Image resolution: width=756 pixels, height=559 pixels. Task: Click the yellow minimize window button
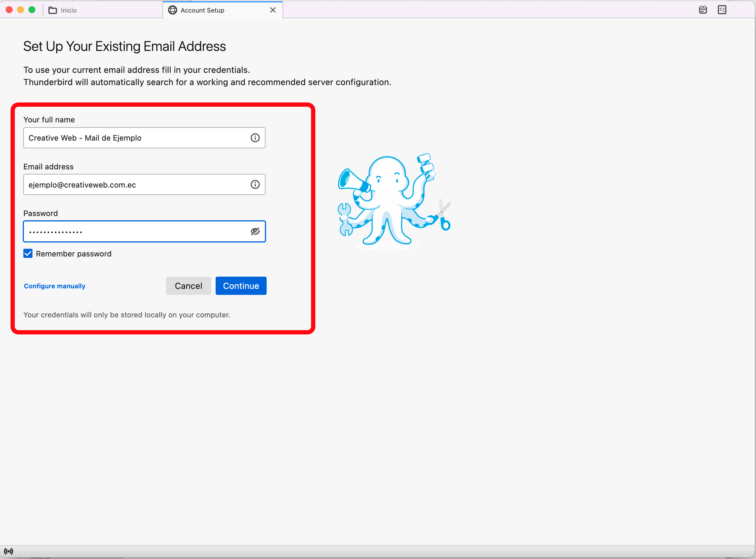point(20,10)
